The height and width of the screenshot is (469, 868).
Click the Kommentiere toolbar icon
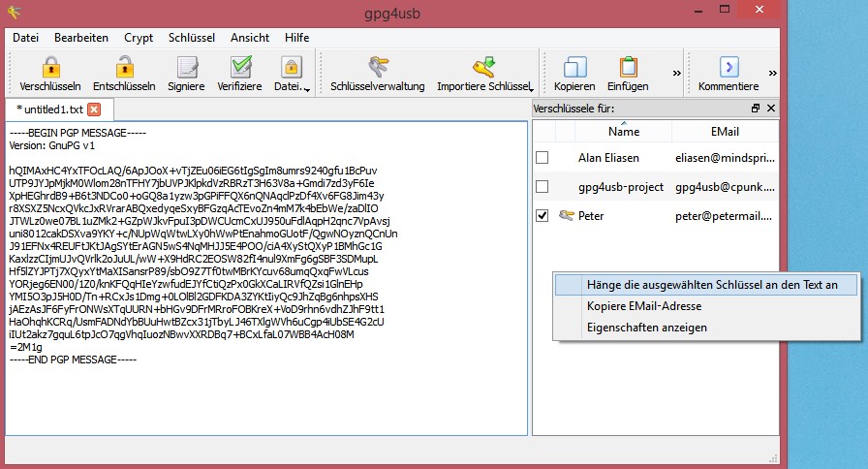[728, 68]
